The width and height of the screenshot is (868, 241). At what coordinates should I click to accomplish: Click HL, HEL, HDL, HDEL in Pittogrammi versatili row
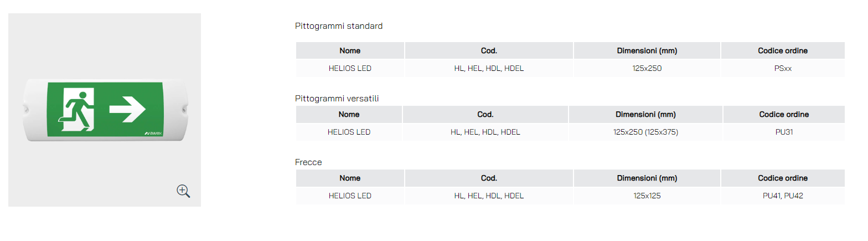pos(485,132)
